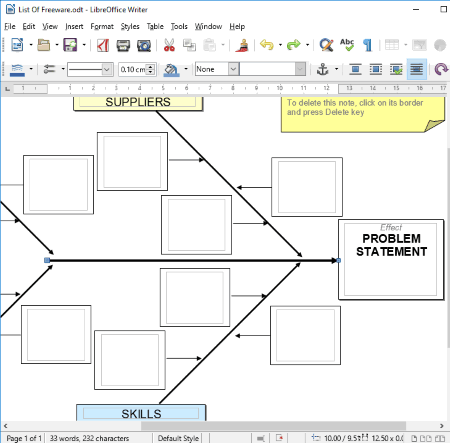Click the word count '33 words, 232 characters'

pyautogui.click(x=89, y=438)
